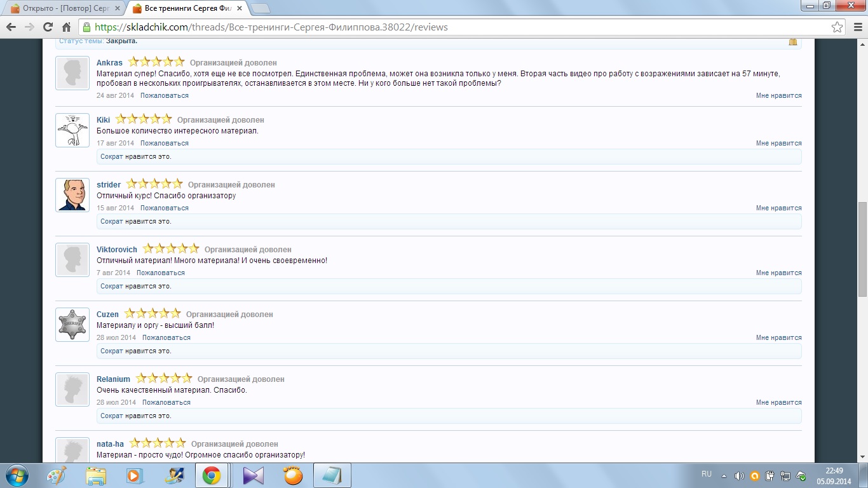Report Cuzen's review via 'Пожаловаться'

pyautogui.click(x=166, y=337)
